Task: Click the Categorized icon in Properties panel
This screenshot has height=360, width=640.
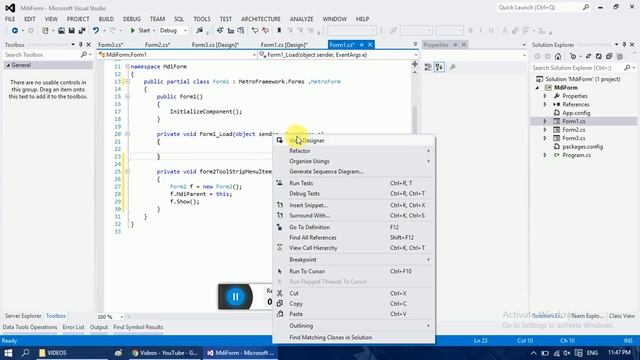Action: 428,67
